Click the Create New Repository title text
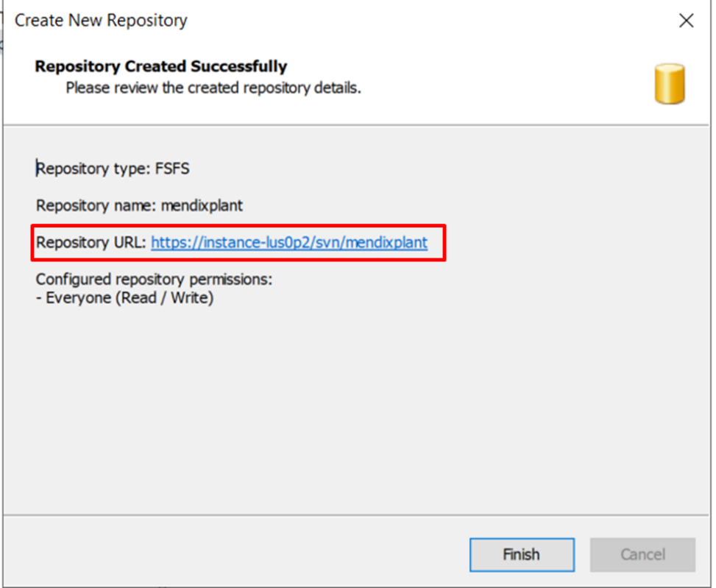Screen dimensions: 716x588 tap(100, 20)
